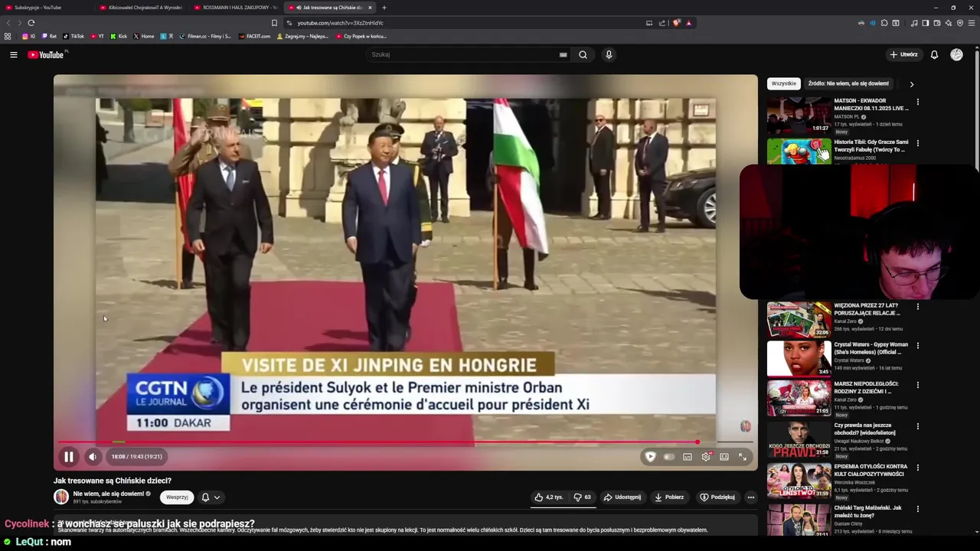Screen dimensions: 980x551
Task: Open Brave Shields lion icon
Action: pos(676,23)
